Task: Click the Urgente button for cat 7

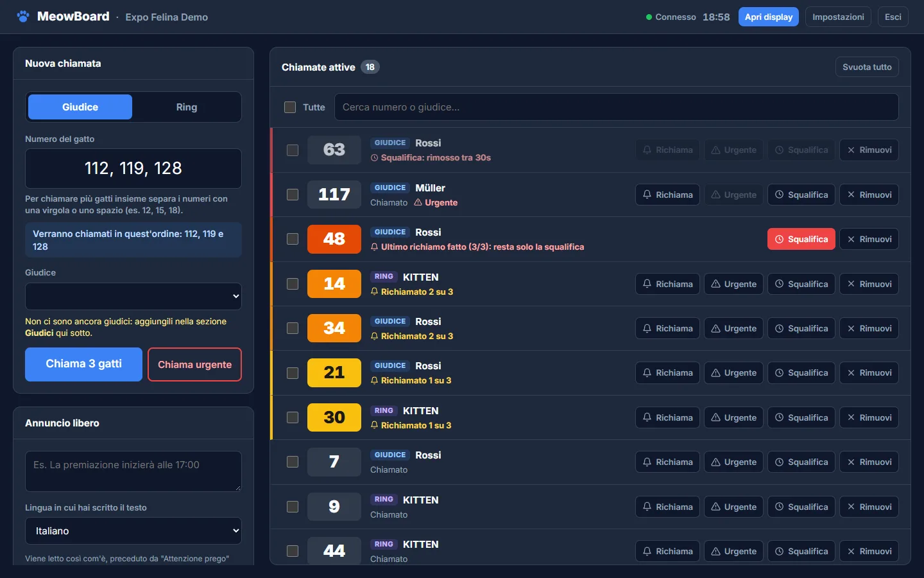Action: coord(733,462)
